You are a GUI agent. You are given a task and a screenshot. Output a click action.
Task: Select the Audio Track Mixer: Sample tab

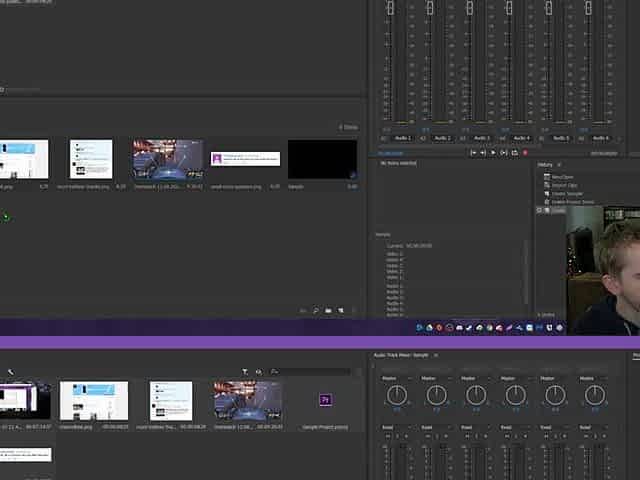[x=401, y=355]
